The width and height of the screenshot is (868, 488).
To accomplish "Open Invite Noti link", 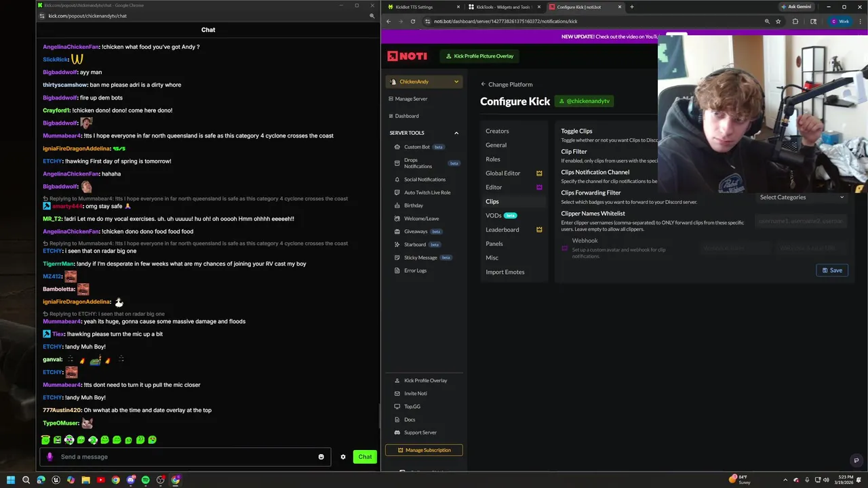I will pos(410,394).
